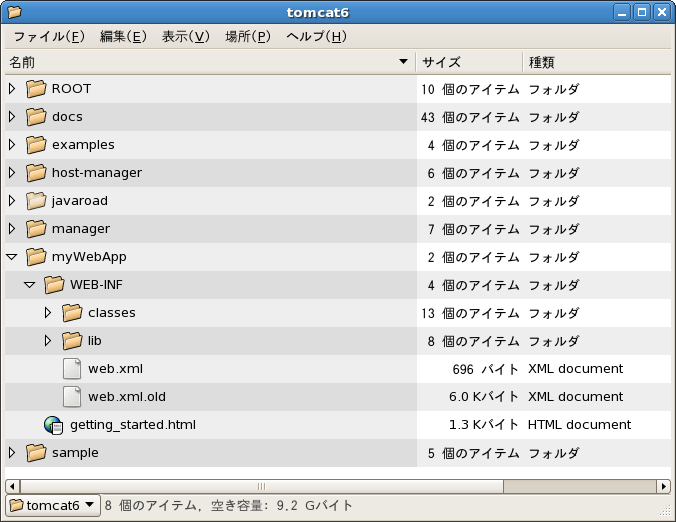
Task: Click the 6.0 Kバイト size value
Action: coord(484,397)
